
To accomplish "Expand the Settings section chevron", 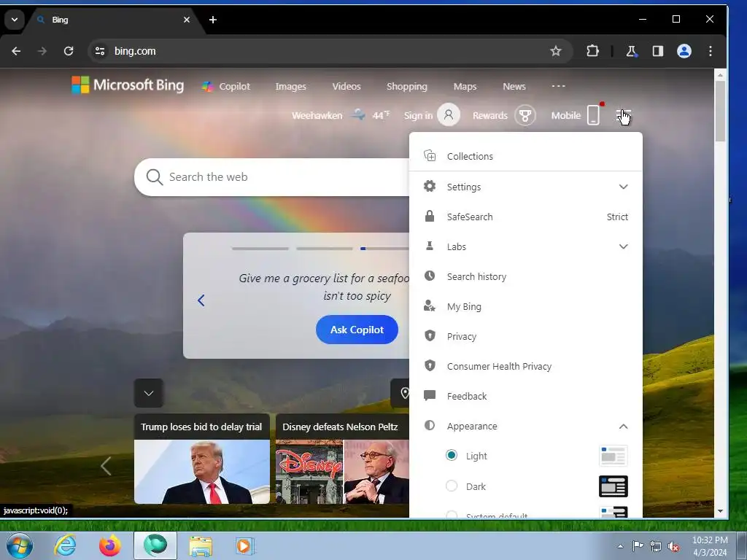I will (x=623, y=187).
